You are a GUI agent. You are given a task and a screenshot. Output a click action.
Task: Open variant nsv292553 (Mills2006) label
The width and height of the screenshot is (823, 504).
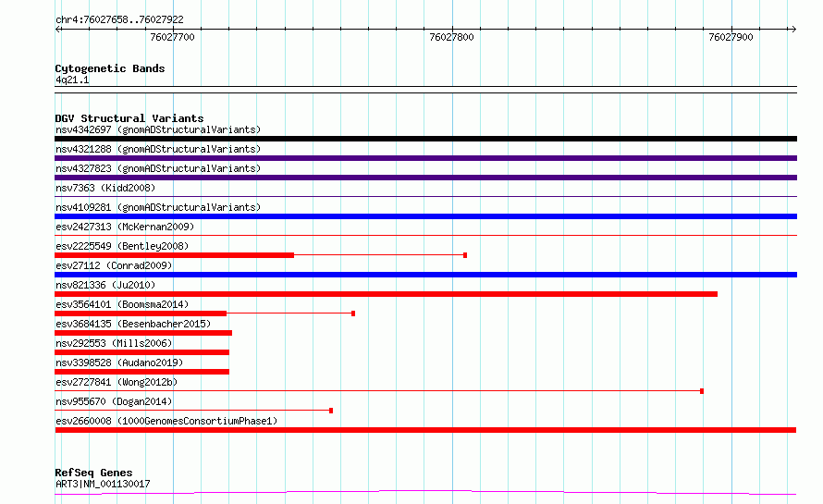(114, 343)
